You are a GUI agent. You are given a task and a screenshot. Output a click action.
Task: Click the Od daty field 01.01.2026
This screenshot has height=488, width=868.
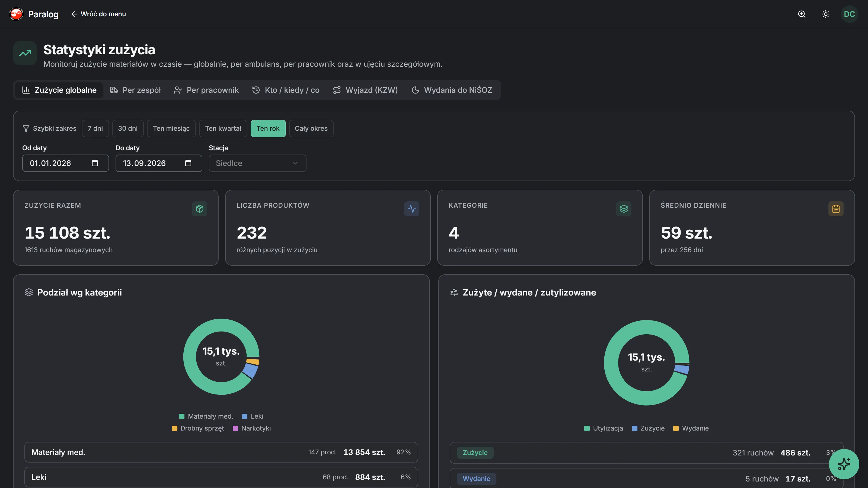[x=65, y=163]
